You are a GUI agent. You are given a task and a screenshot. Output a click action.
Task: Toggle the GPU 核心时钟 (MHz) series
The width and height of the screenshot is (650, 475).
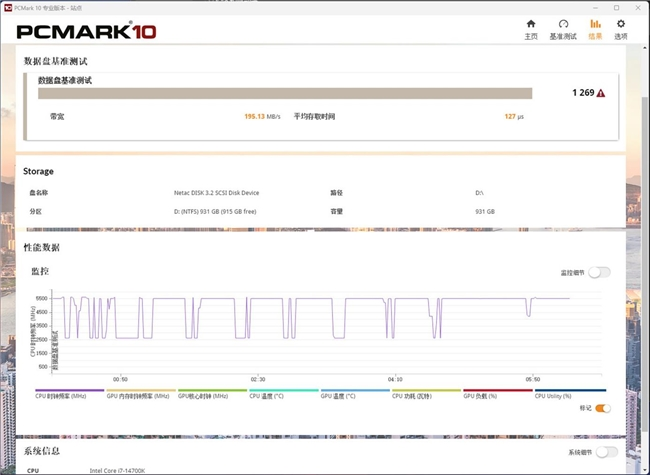point(211,395)
